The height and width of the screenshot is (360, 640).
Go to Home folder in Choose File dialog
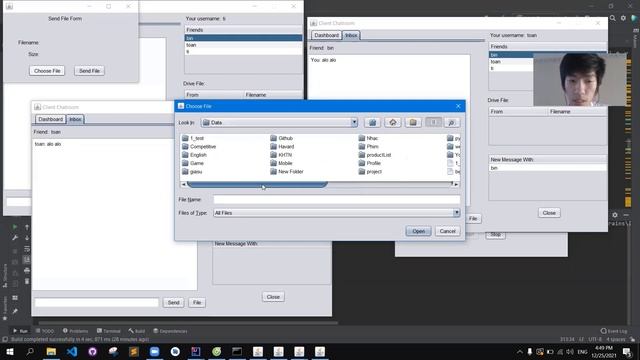coord(393,122)
